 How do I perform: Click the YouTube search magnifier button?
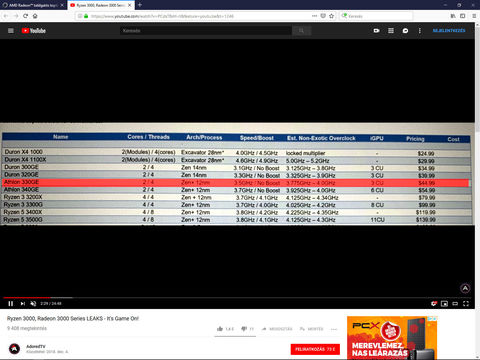coord(302,31)
